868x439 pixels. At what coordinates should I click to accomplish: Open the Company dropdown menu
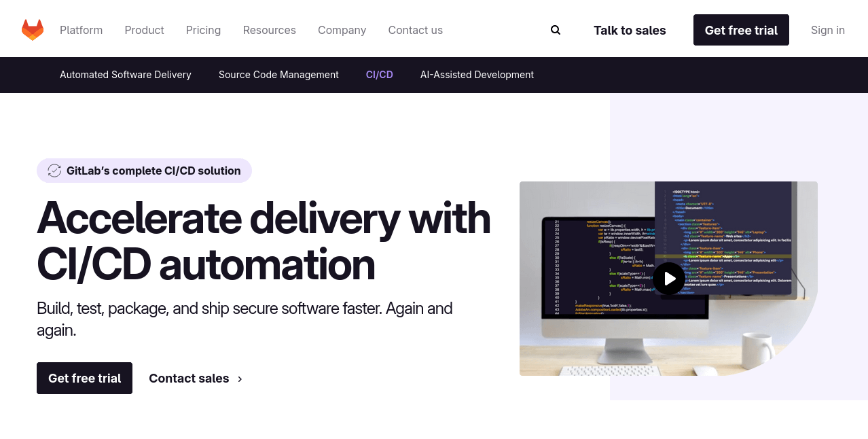coord(342,30)
